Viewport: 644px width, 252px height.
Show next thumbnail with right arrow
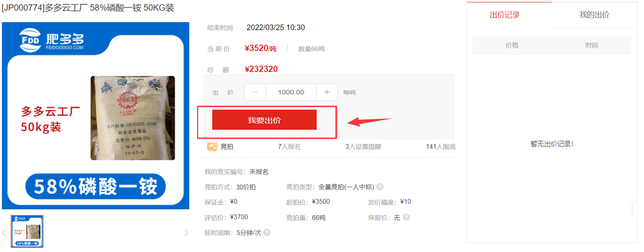click(x=186, y=233)
